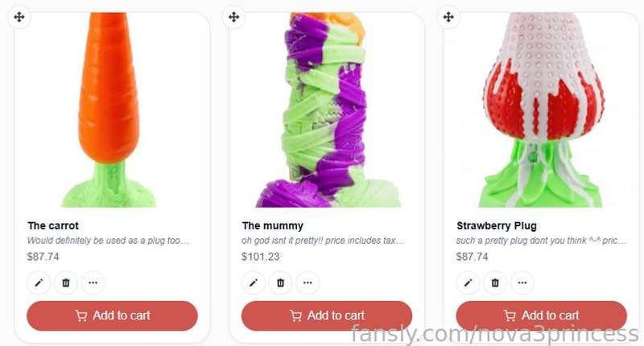Delete The mummy product with trash icon
Image resolution: width=644 pixels, height=346 pixels.
(280, 282)
